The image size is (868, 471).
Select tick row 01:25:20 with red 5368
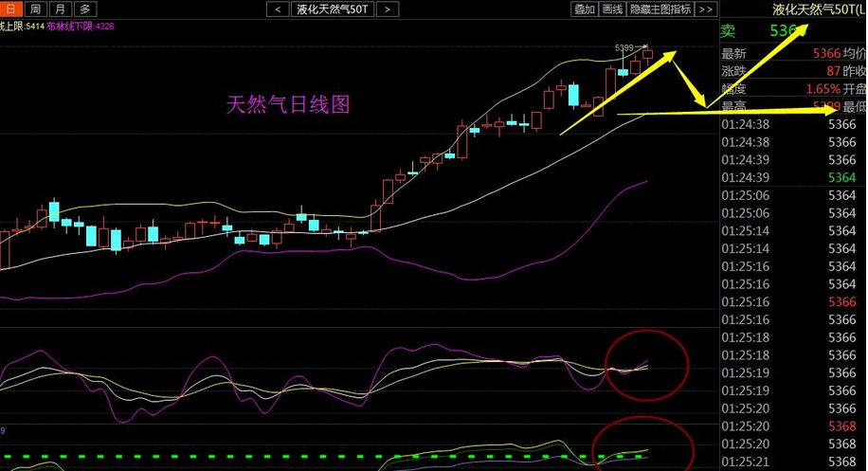(x=793, y=426)
